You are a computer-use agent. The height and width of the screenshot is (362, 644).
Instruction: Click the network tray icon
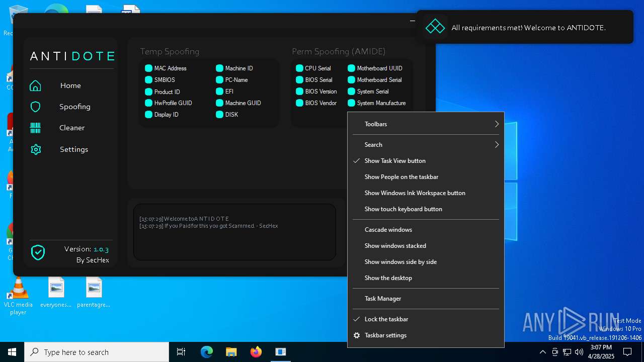pyautogui.click(x=567, y=352)
